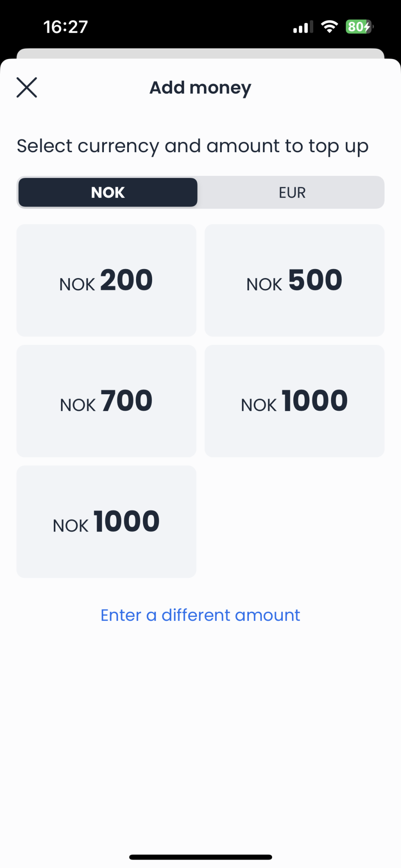Tap the Select currency and amount heading
The width and height of the screenshot is (401, 868).
pyautogui.click(x=192, y=146)
